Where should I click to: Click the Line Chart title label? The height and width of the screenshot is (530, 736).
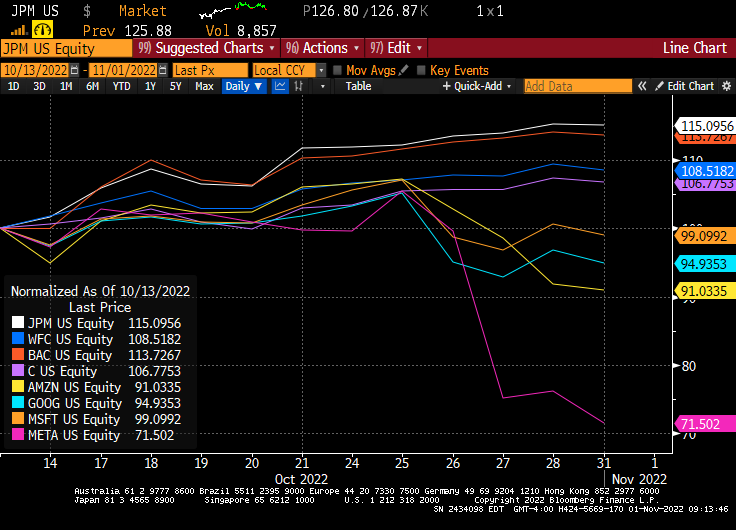coord(695,48)
